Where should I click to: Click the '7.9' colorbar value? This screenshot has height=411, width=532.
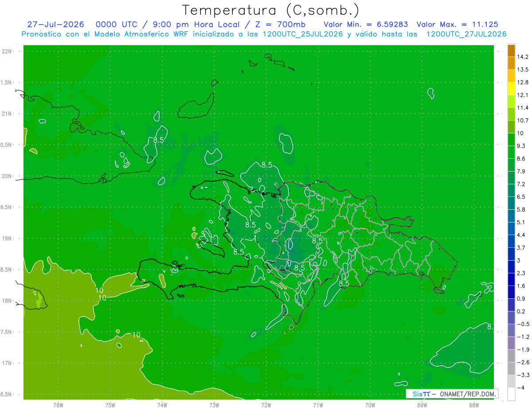[521, 171]
